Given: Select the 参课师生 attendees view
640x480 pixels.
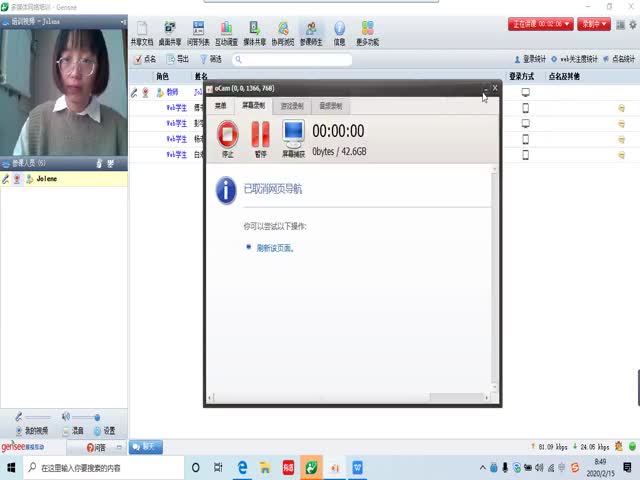Looking at the screenshot, I should click(x=311, y=33).
